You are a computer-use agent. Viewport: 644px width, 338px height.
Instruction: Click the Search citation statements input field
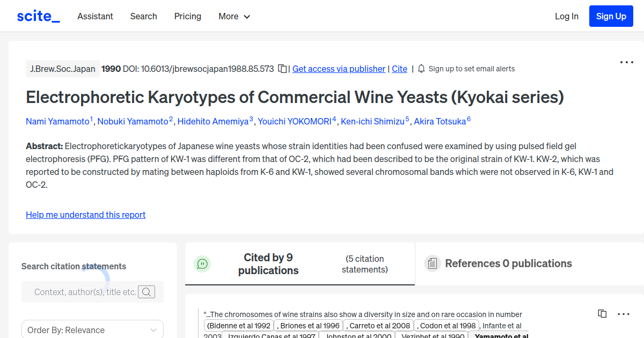(x=86, y=292)
